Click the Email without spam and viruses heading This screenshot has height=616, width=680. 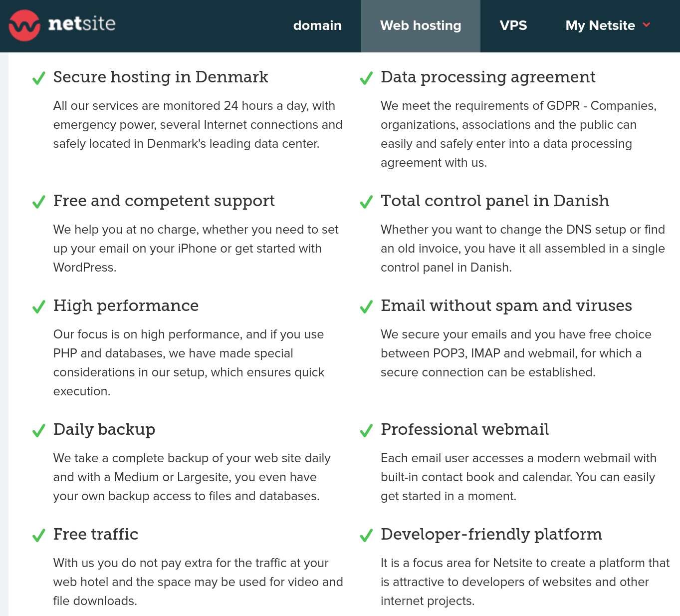(x=506, y=306)
